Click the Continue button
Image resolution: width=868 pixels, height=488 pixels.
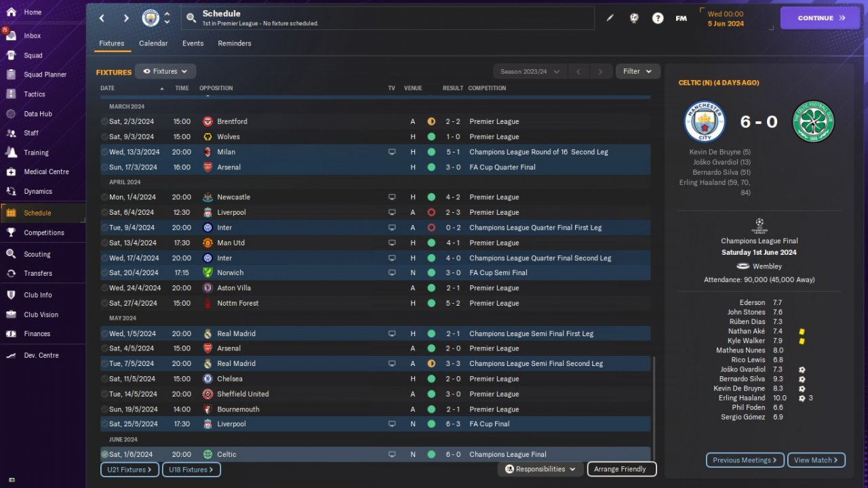(821, 18)
